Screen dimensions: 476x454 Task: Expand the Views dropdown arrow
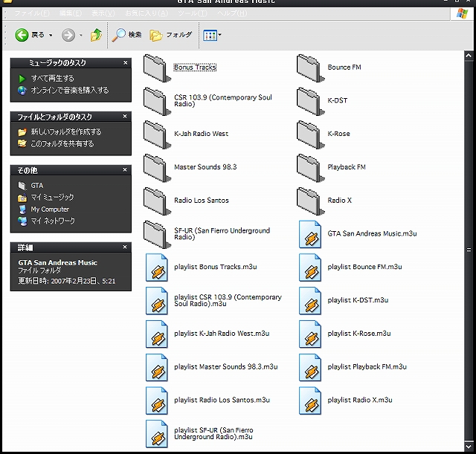(220, 35)
